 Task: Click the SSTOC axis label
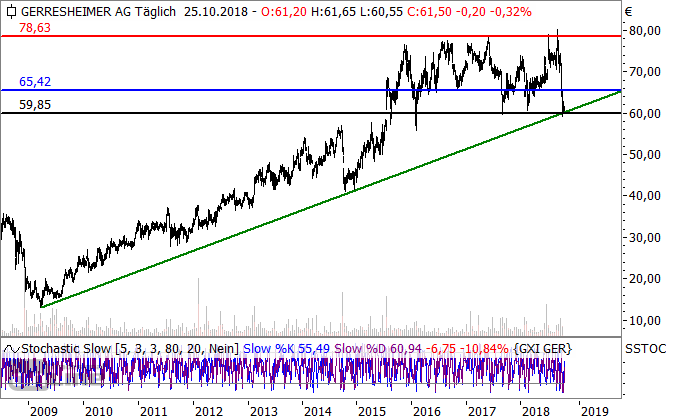click(645, 349)
